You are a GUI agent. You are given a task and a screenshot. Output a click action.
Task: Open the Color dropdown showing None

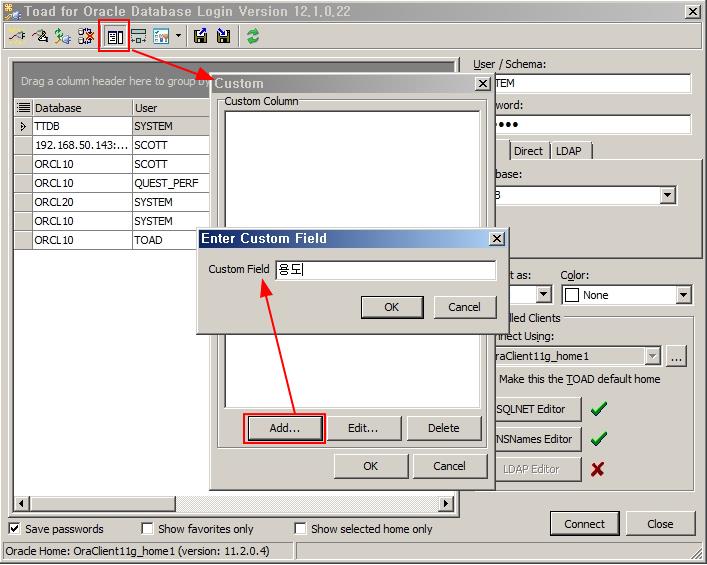click(683, 295)
